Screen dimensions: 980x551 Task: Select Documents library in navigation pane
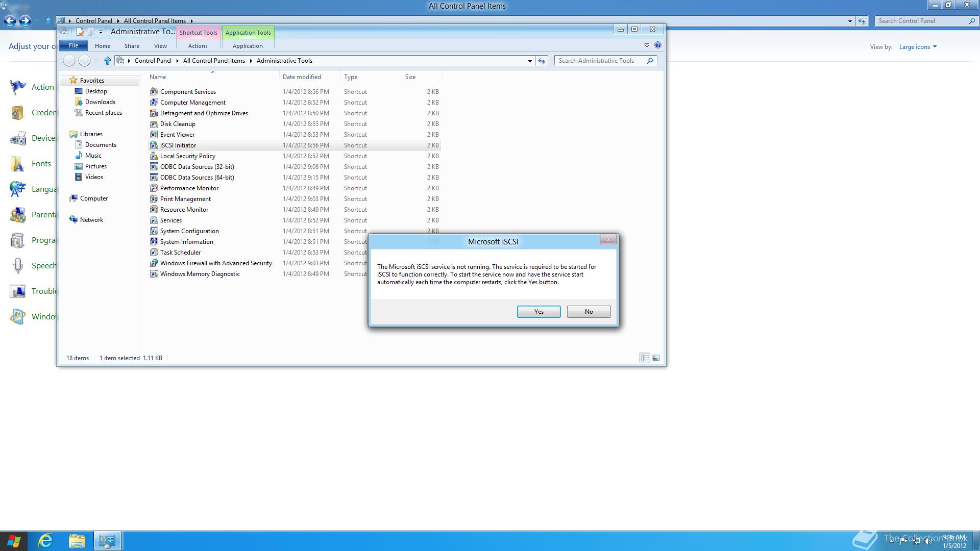[101, 145]
